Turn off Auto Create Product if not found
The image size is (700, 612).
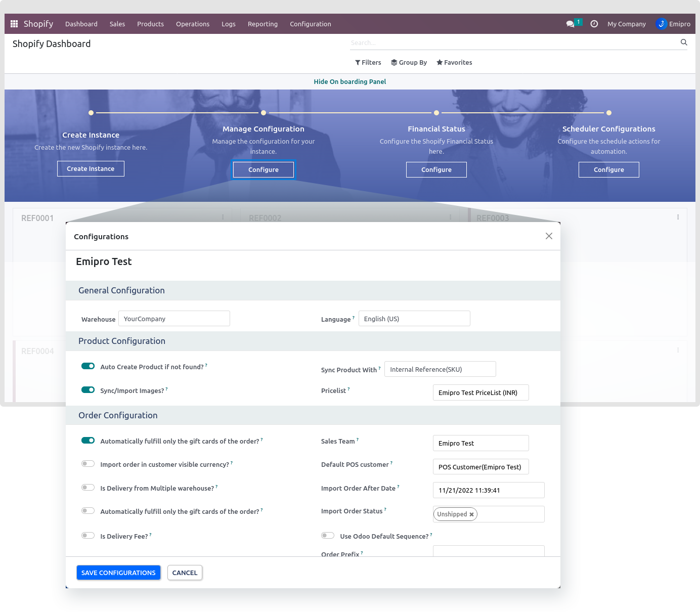click(88, 366)
